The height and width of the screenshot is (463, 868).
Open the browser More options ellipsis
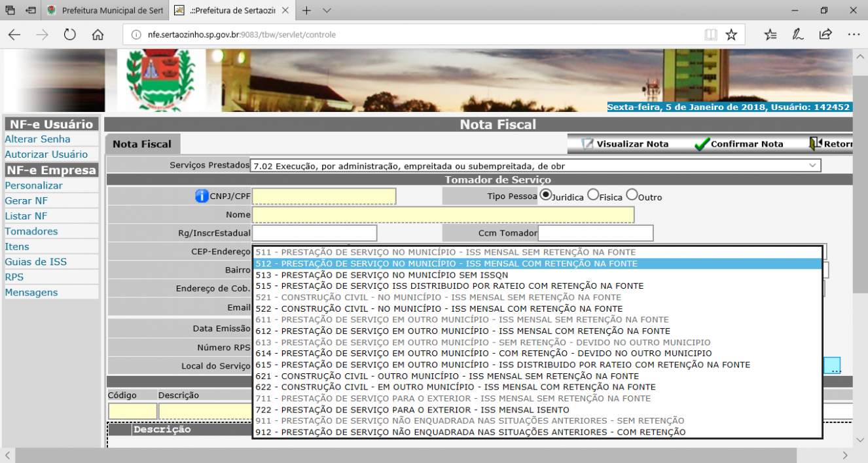pos(854,35)
